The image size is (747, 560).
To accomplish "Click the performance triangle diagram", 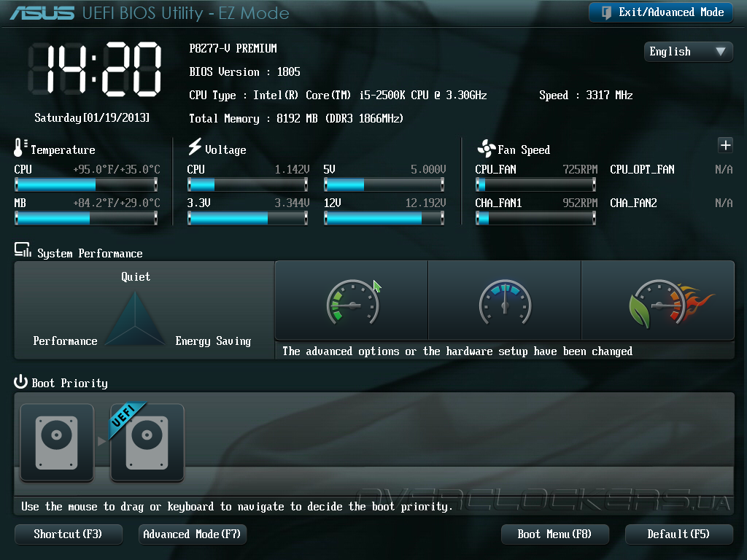I will [135, 319].
